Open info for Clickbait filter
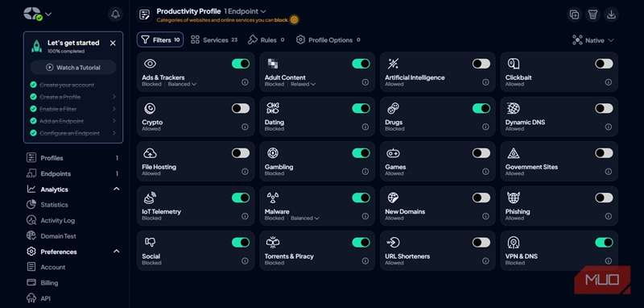 609,82
